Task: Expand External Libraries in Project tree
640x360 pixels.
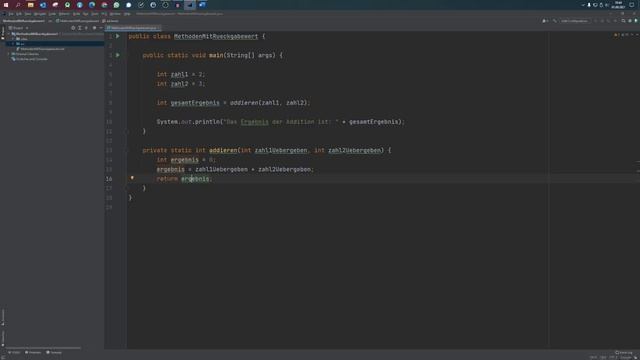Action: click(x=9, y=54)
